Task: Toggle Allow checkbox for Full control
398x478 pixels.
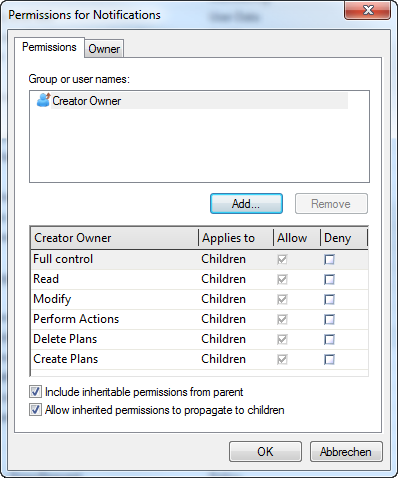Action: pos(282,259)
